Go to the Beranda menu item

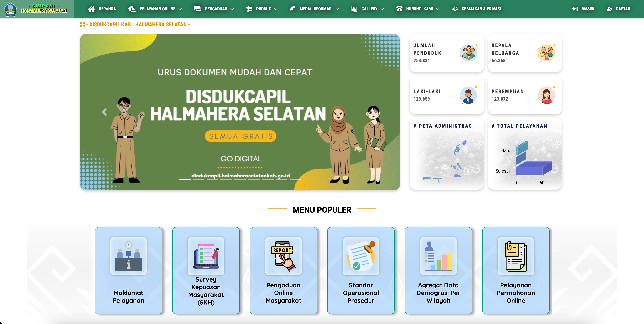click(102, 9)
